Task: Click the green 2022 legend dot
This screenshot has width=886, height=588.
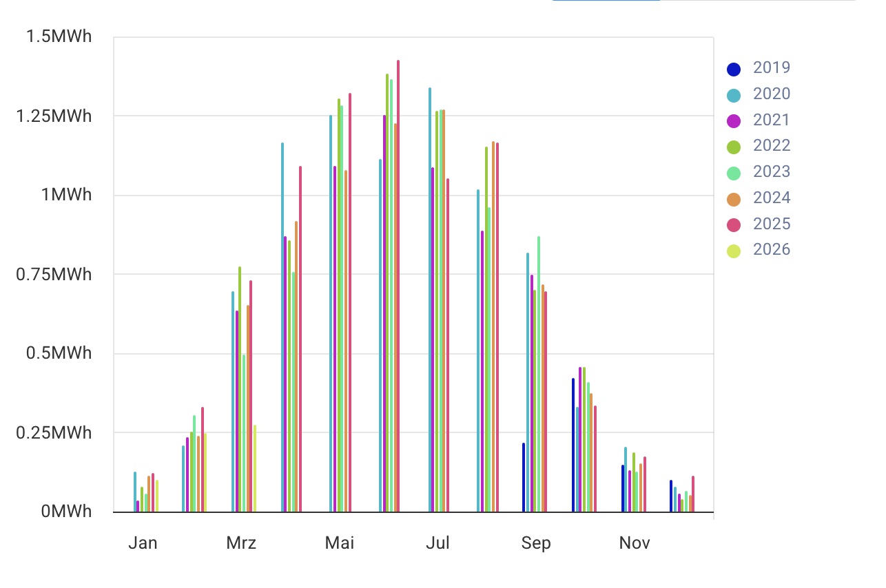Action: [x=734, y=147]
